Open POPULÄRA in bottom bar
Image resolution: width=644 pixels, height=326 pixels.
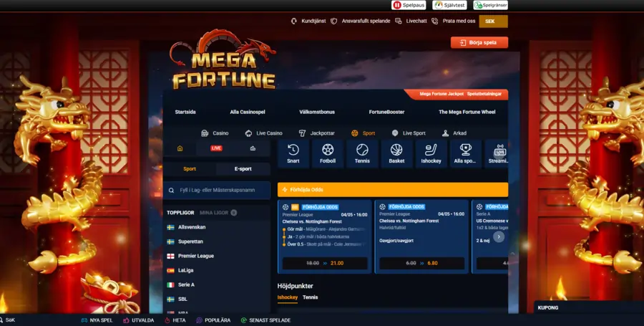(213, 320)
